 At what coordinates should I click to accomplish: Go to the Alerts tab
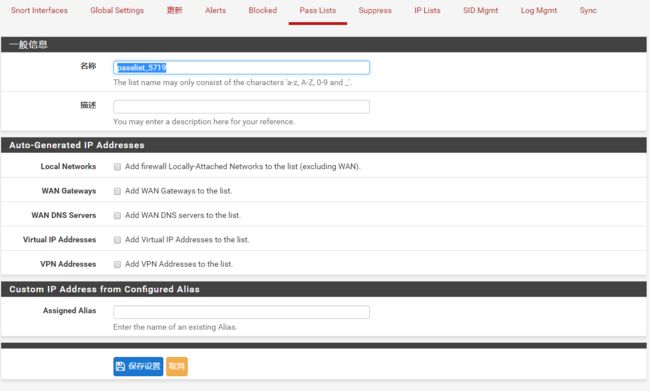215,10
